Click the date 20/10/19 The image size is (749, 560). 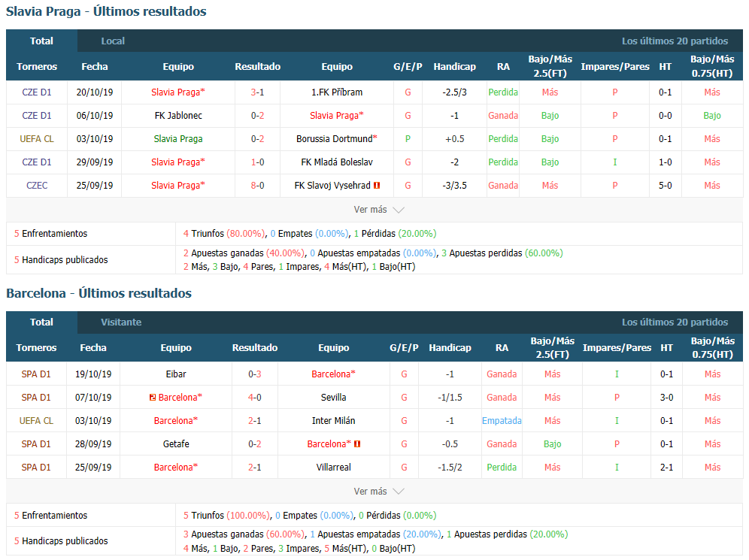(x=95, y=92)
